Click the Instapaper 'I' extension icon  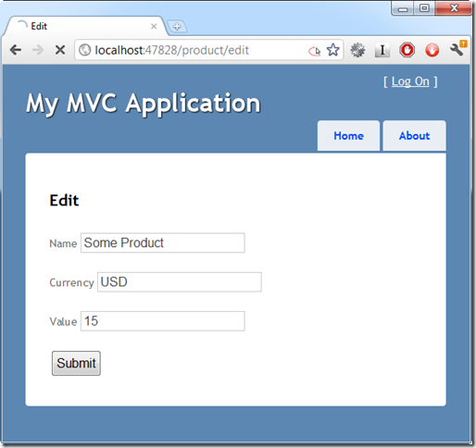pos(382,50)
